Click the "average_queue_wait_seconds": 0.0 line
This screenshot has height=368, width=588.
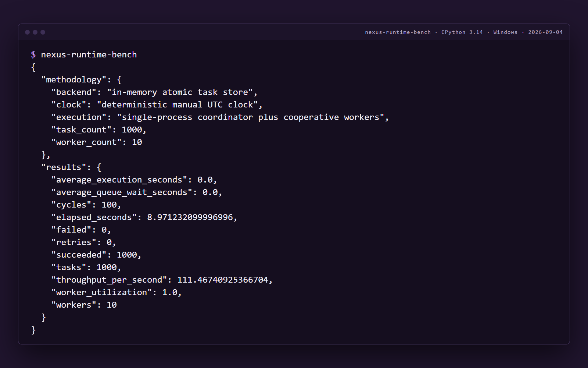click(x=137, y=192)
